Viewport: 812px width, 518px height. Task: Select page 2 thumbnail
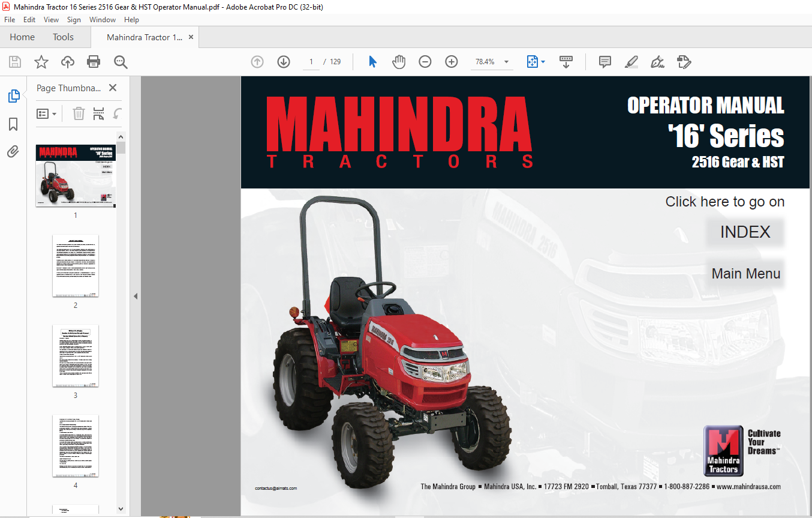tap(76, 266)
